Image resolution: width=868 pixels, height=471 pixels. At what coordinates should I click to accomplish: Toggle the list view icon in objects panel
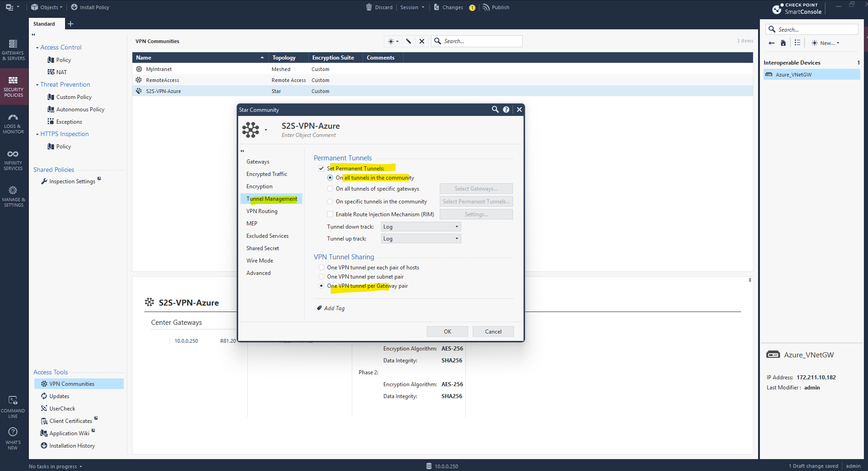pos(797,43)
